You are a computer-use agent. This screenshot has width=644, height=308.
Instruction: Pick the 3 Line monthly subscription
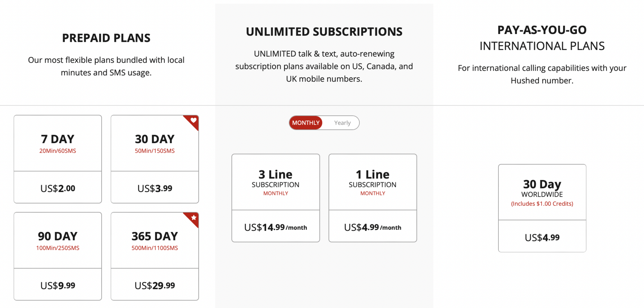pos(275,182)
